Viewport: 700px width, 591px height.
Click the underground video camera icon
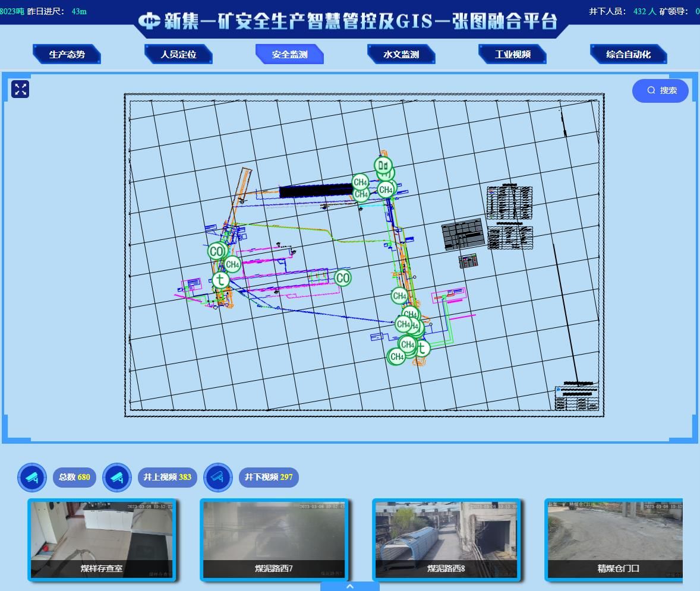(x=218, y=477)
